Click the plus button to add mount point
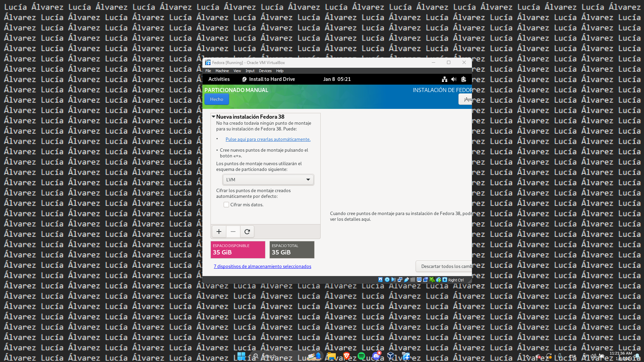The width and height of the screenshot is (644, 362). coord(219,232)
